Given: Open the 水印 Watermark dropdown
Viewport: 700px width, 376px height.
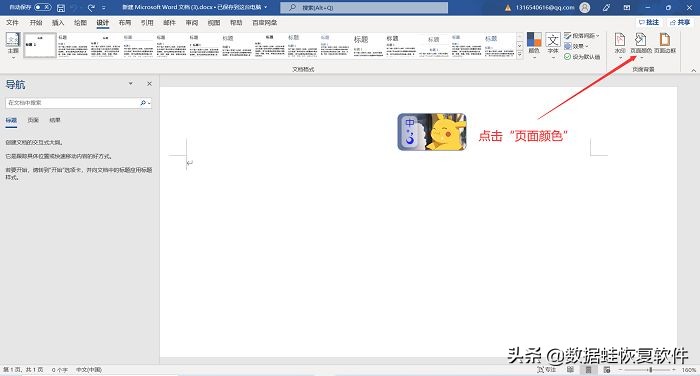Looking at the screenshot, I should pyautogui.click(x=620, y=45).
